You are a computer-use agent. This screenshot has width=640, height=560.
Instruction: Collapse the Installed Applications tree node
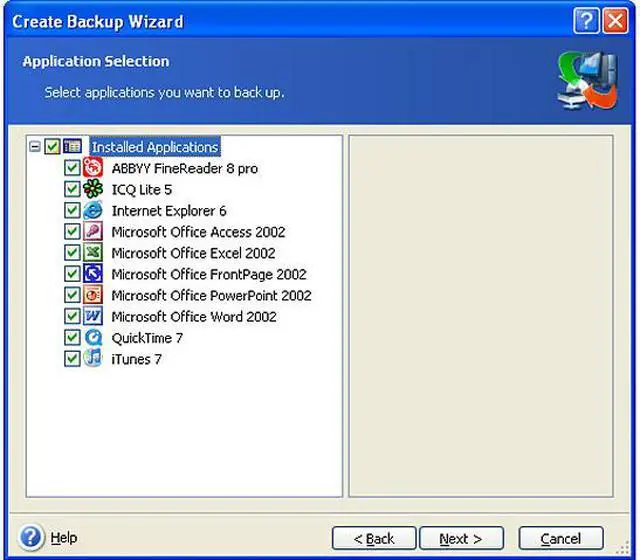click(35, 146)
